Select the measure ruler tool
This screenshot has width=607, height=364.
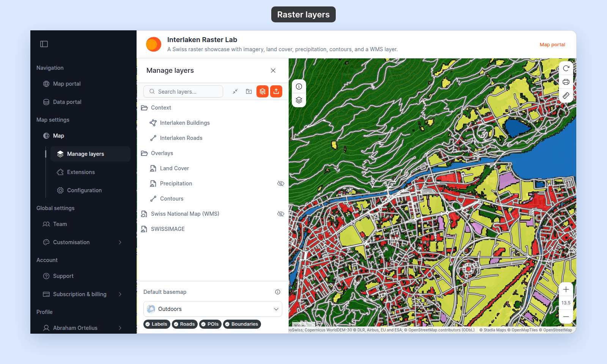[566, 96]
